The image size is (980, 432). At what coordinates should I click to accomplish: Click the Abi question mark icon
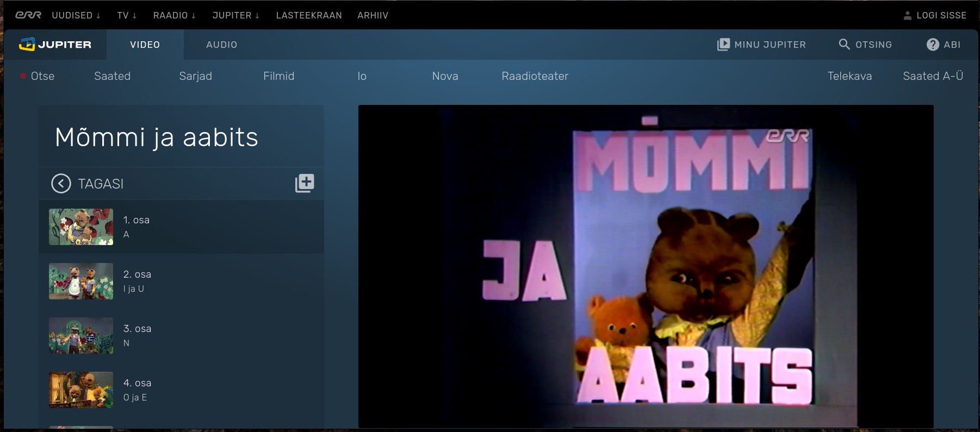pos(933,45)
